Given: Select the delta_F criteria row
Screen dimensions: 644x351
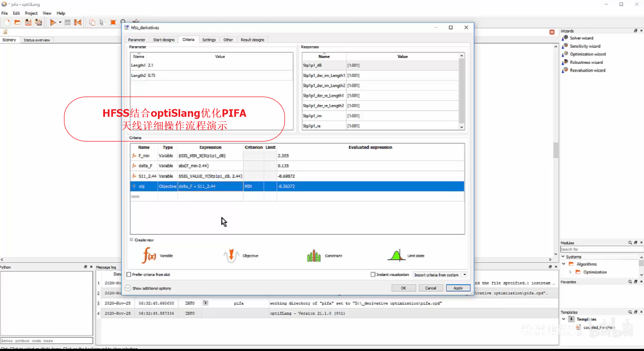Looking at the screenshot, I should coord(297,166).
